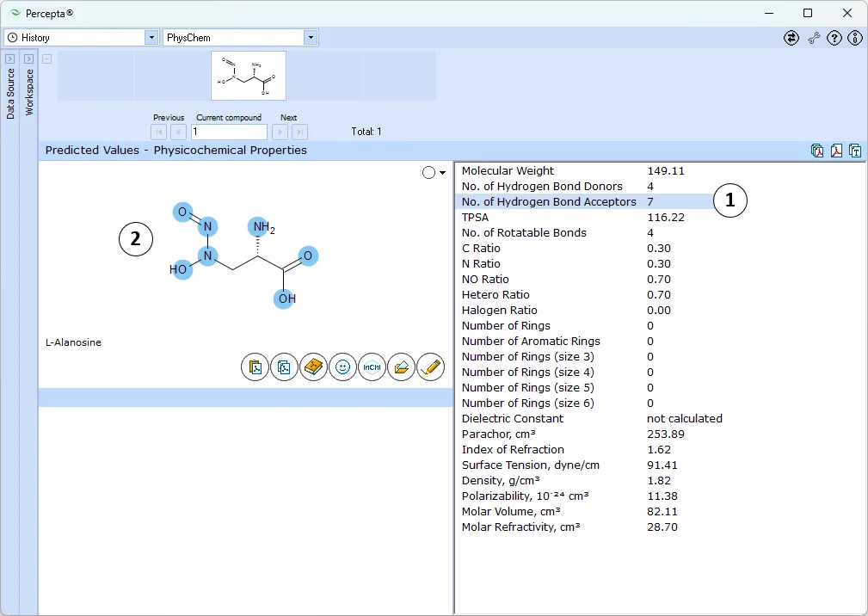Click the InChI icon button
This screenshot has height=616, width=868.
coord(372,367)
